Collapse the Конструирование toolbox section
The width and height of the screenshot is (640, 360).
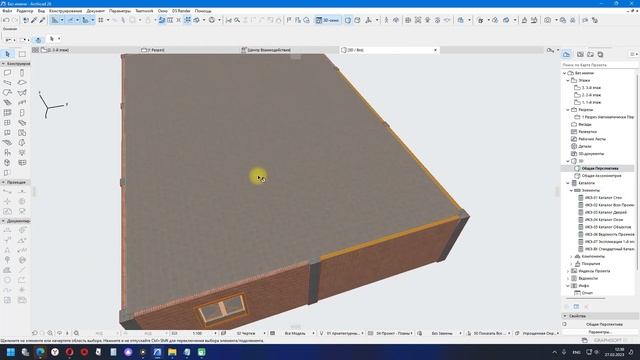click(3, 64)
